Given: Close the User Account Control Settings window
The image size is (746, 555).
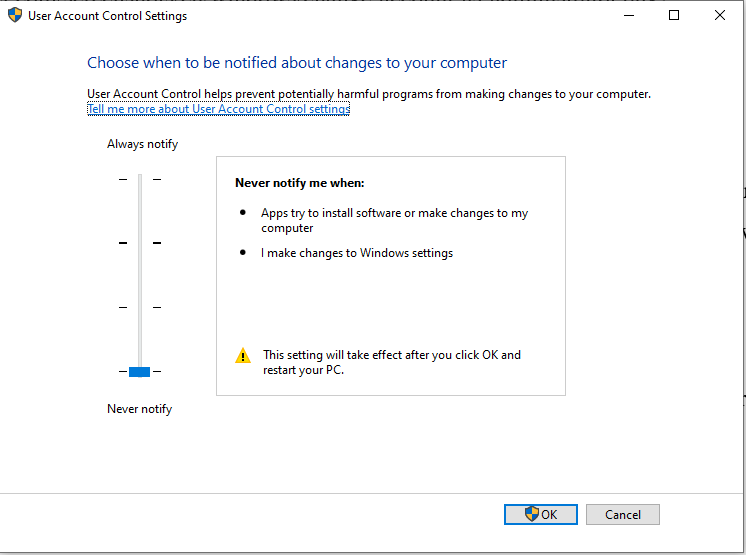Looking at the screenshot, I should (x=720, y=15).
